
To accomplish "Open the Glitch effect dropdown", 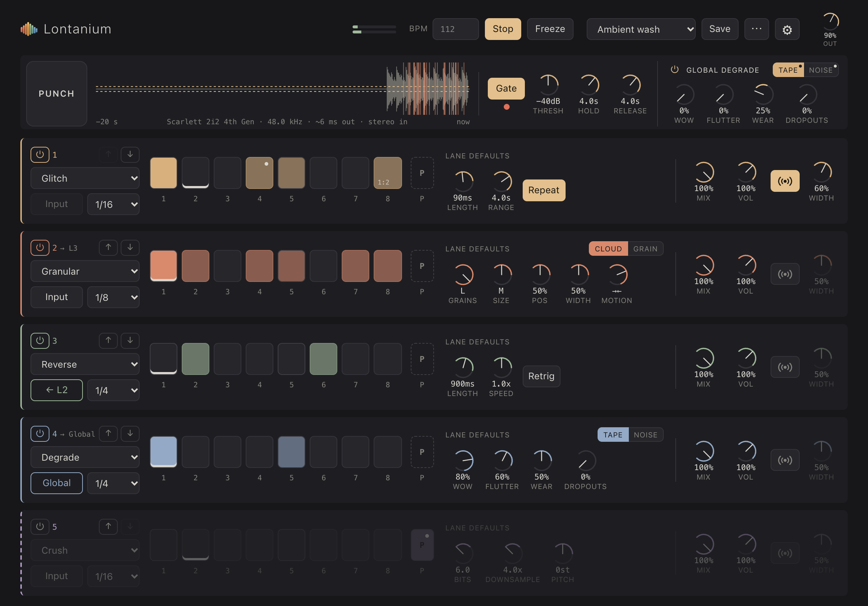I will 85,178.
